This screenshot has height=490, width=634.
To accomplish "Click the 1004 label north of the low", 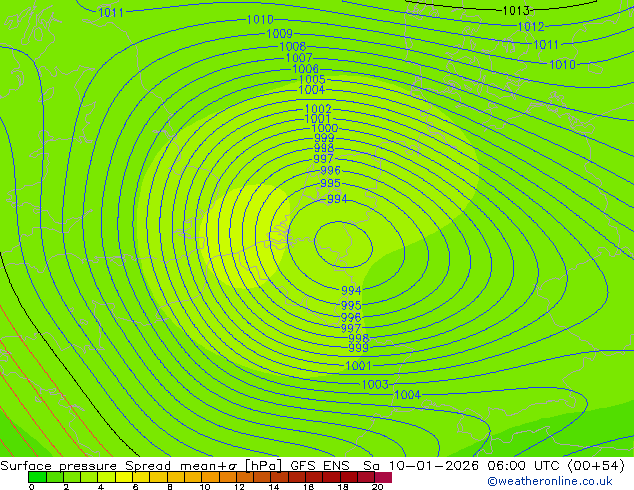I will (x=311, y=89).
